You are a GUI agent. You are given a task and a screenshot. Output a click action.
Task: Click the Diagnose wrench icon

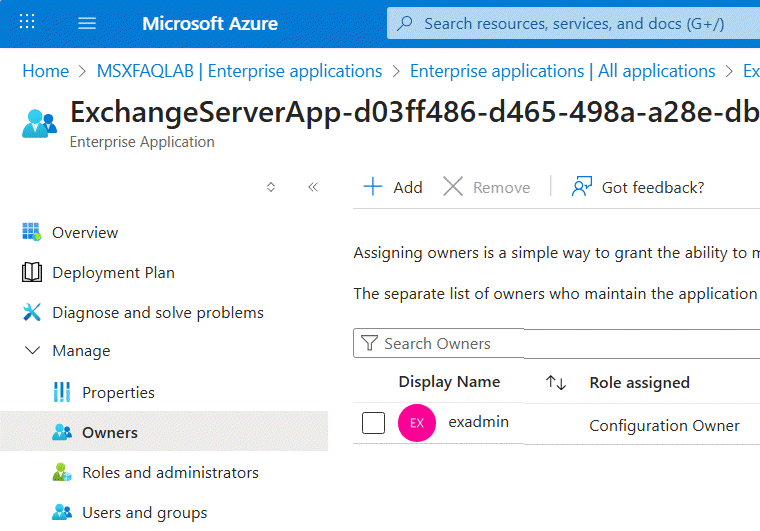32,312
